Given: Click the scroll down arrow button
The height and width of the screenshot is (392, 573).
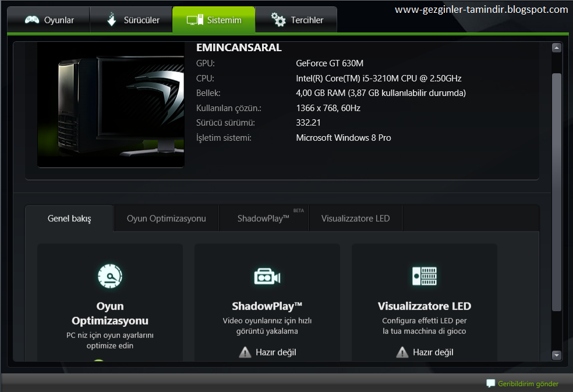Looking at the screenshot, I should pyautogui.click(x=557, y=355).
